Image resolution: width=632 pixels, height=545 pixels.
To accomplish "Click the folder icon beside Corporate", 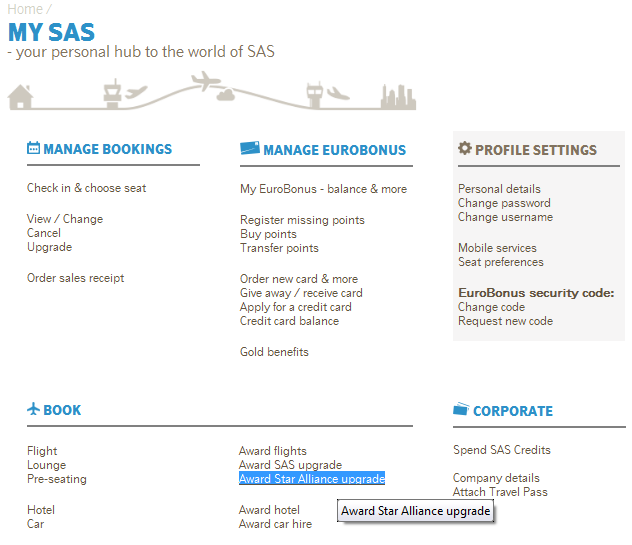I will 461,409.
